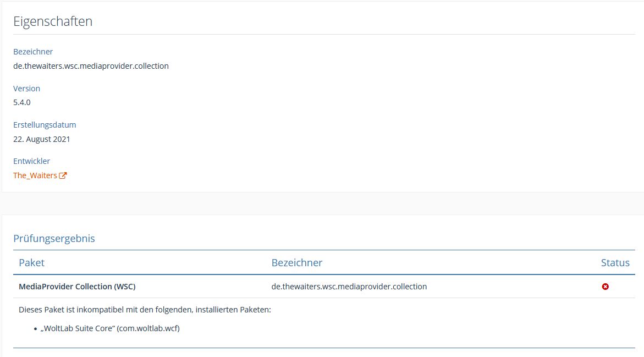Click the red error status icon
Image resolution: width=644 pixels, height=357 pixels.
point(605,287)
